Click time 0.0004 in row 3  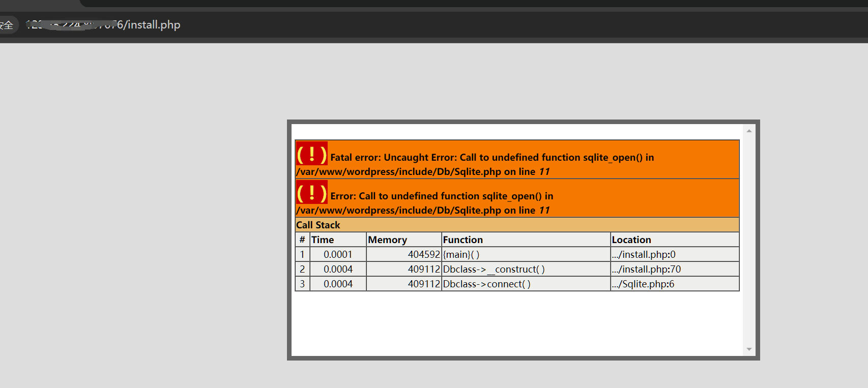point(338,284)
